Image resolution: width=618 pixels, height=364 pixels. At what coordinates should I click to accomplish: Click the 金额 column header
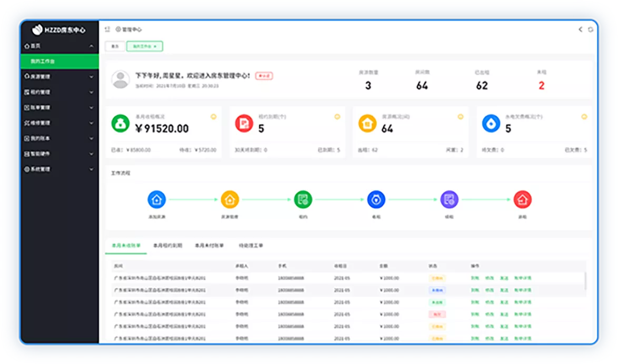point(384,266)
